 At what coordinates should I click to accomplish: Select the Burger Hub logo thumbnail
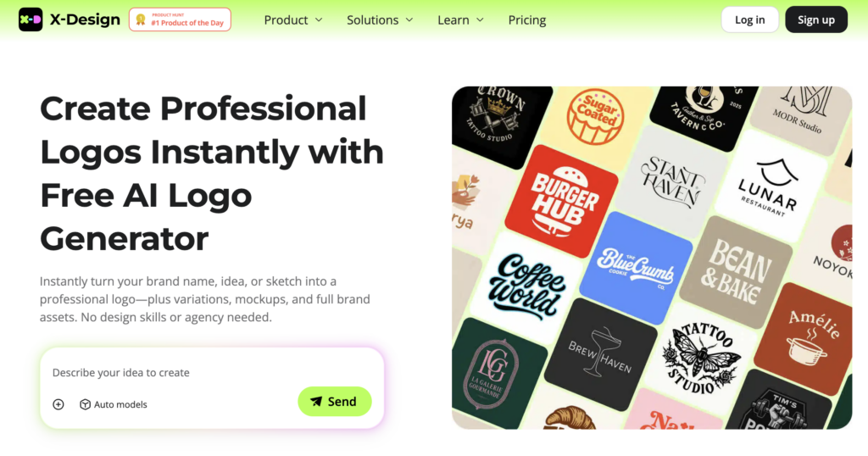(561, 202)
